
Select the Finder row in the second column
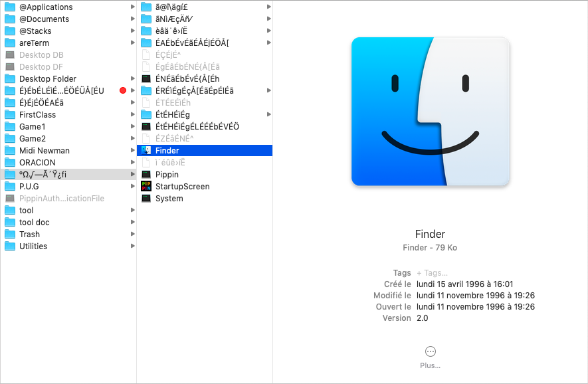[x=205, y=150]
